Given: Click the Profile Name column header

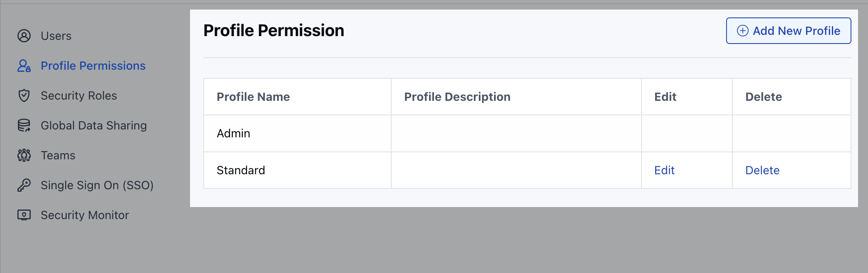Looking at the screenshot, I should [253, 97].
